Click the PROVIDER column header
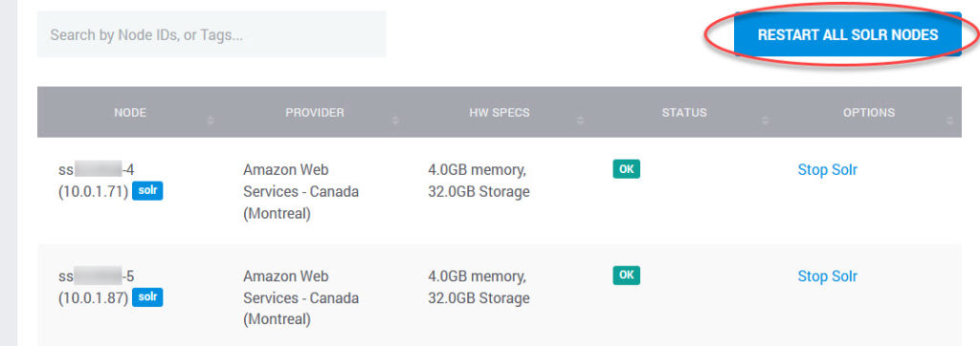Screen dimensions: 980x346 (x=315, y=113)
